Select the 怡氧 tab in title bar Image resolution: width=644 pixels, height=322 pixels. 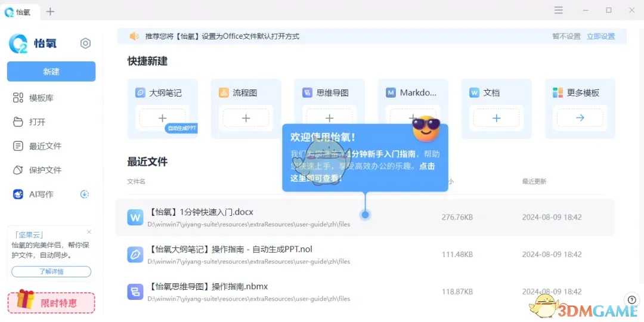20,12
